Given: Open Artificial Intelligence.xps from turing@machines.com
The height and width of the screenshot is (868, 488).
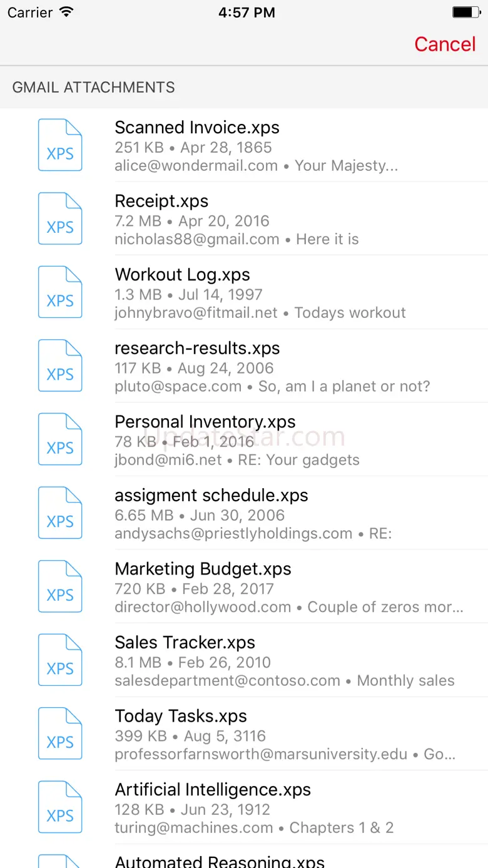Looking at the screenshot, I should [244, 807].
